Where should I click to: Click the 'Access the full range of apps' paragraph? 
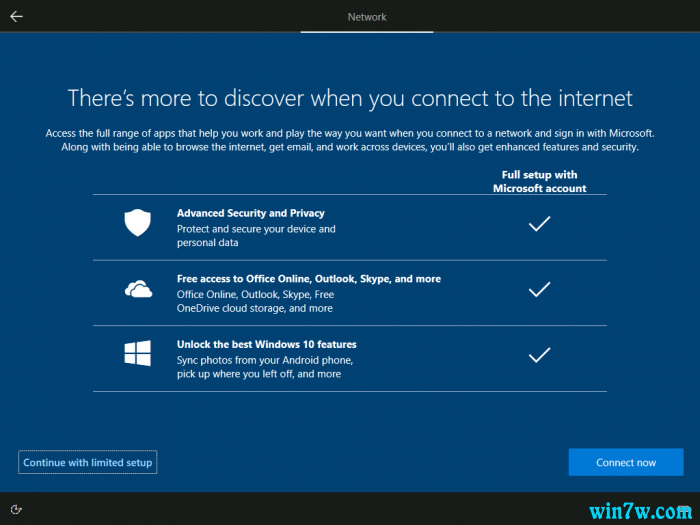coord(350,140)
